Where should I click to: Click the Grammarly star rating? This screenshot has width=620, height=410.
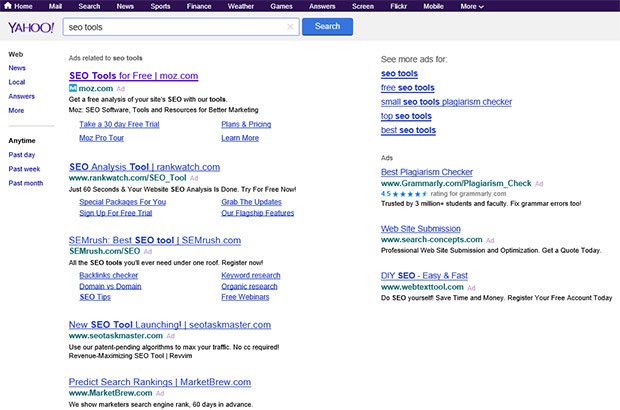coord(409,194)
